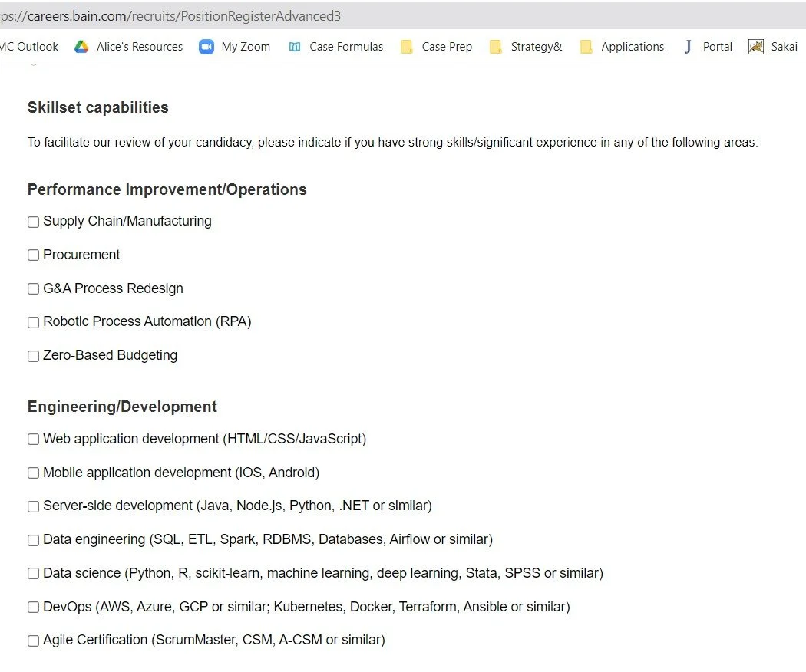Enable Server-side development checkbox
The width and height of the screenshot is (806, 672).
(34, 506)
